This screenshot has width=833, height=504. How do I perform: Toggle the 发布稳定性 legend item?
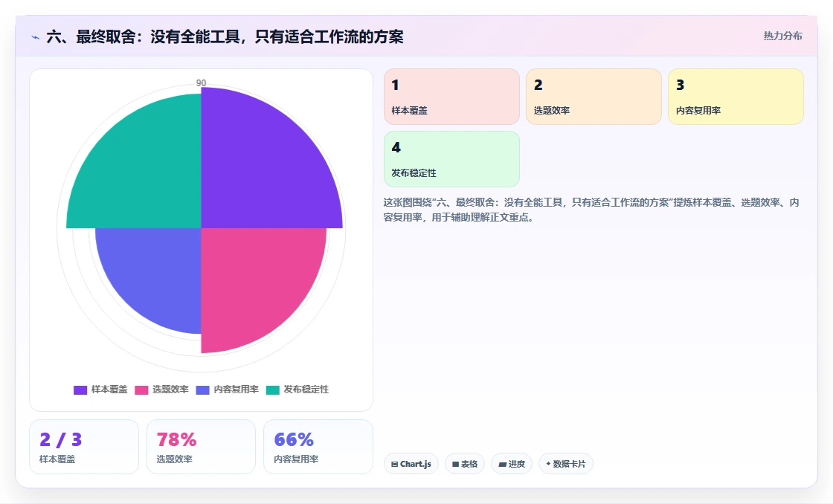(x=297, y=390)
